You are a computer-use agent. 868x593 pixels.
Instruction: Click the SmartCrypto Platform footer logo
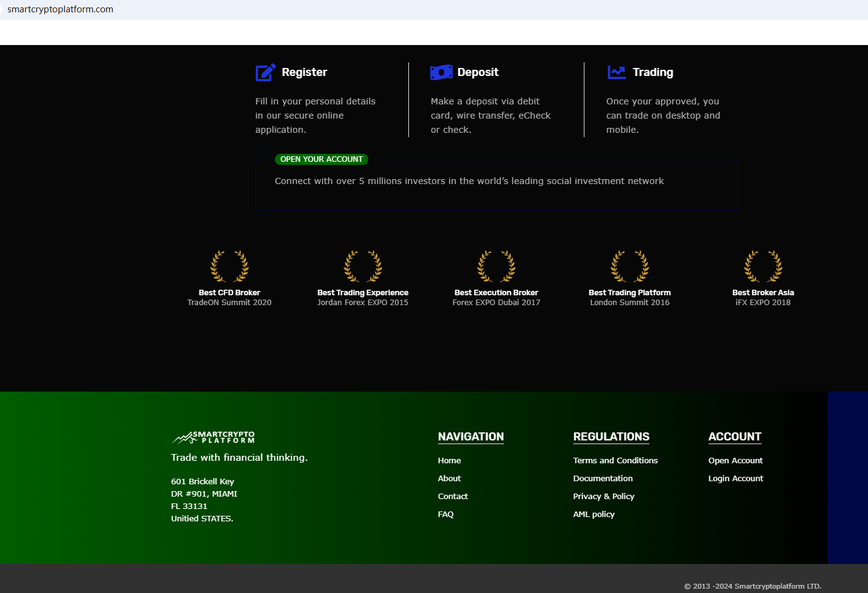click(x=213, y=437)
